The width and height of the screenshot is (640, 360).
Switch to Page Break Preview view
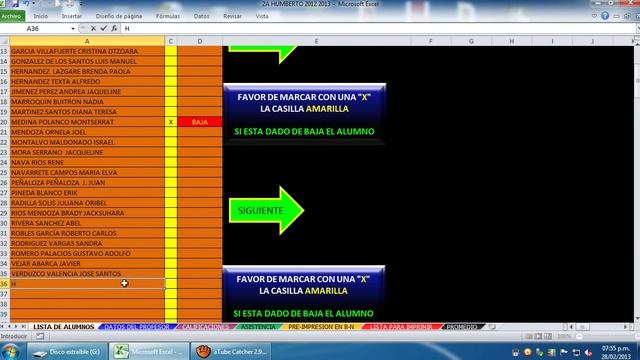[x=548, y=336]
